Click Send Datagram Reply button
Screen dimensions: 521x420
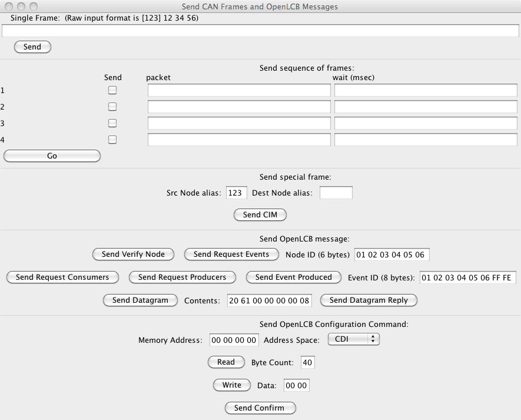coord(369,300)
